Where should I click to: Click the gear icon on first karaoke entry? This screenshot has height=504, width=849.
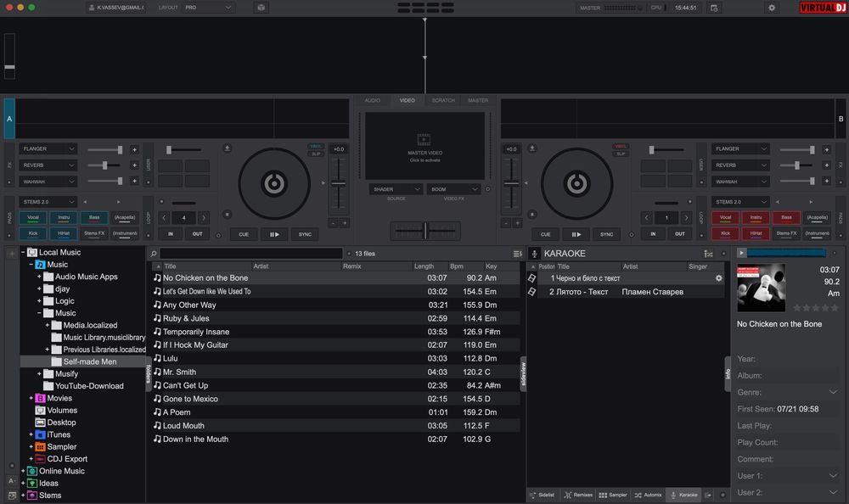click(719, 278)
